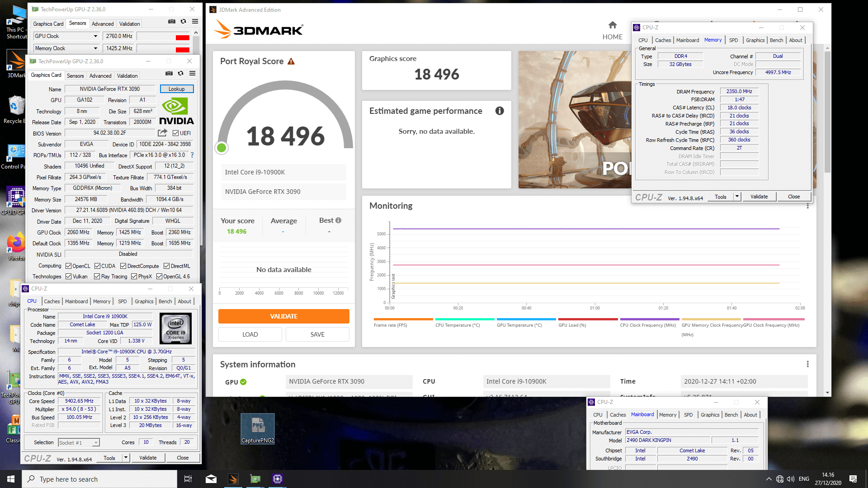Click the GPU-Z refresh icon
The height and width of the screenshot is (488, 868).
[x=181, y=74]
